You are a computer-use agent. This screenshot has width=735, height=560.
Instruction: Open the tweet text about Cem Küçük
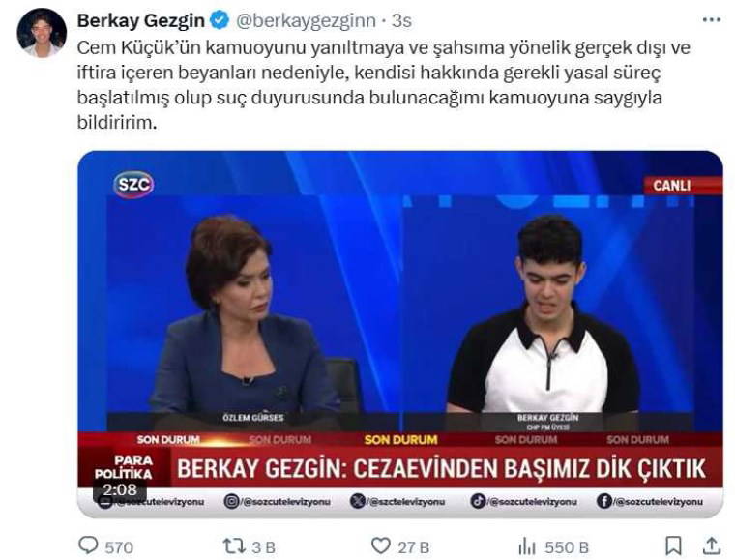383,85
